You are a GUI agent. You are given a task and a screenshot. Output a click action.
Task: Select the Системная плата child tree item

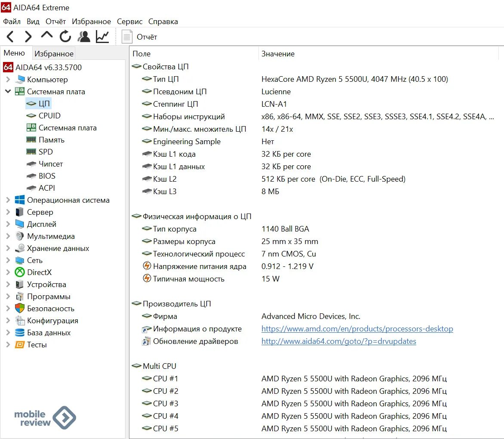coord(68,128)
